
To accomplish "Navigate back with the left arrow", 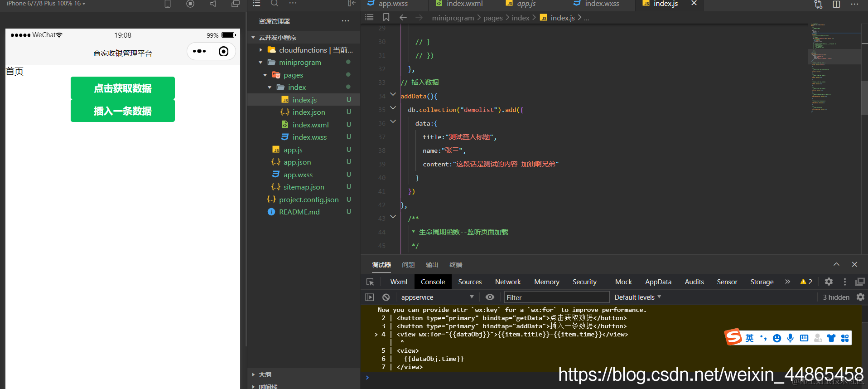I will [403, 17].
